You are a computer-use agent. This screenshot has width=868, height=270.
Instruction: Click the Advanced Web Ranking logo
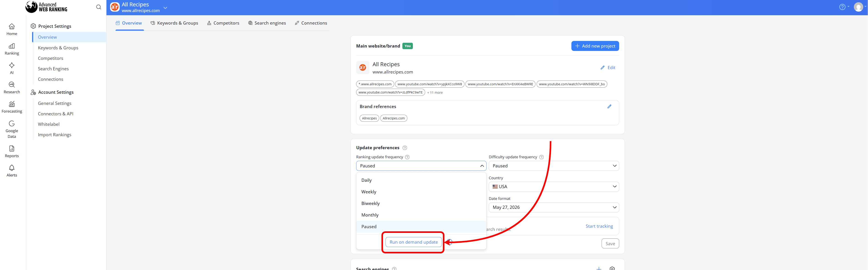click(x=46, y=7)
